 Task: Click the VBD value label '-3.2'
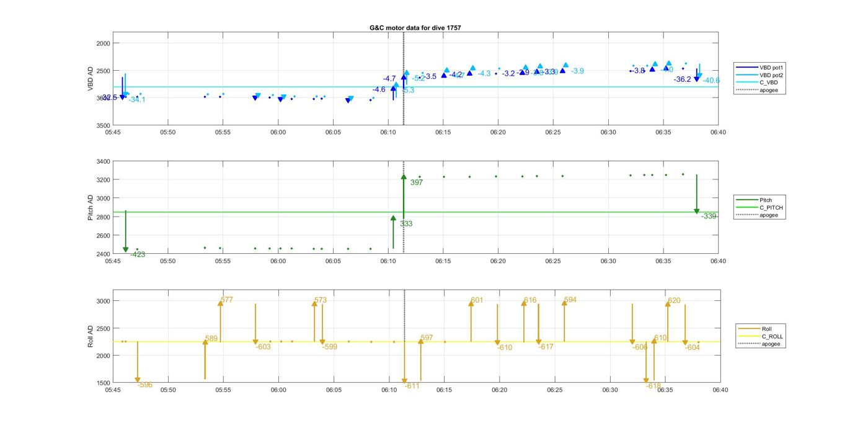[508, 73]
